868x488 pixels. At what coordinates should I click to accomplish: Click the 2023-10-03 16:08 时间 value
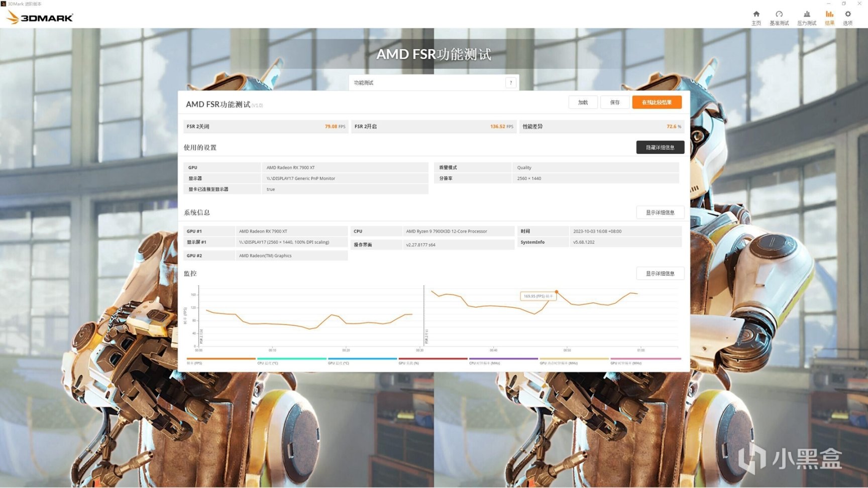click(x=597, y=231)
